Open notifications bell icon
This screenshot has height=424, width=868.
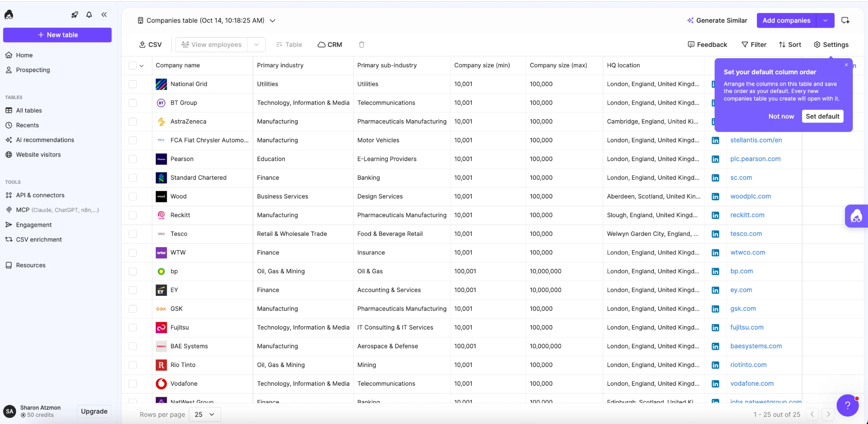(89, 15)
